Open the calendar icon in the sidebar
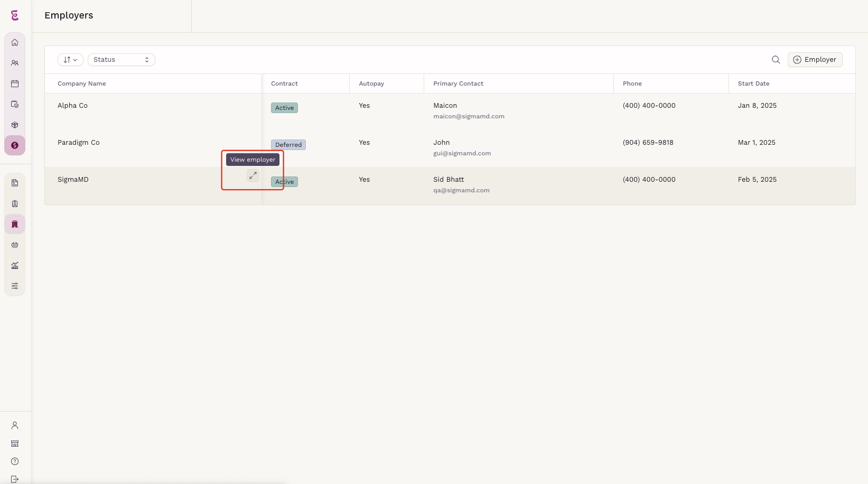Screen dimensions: 868x484 (15, 83)
